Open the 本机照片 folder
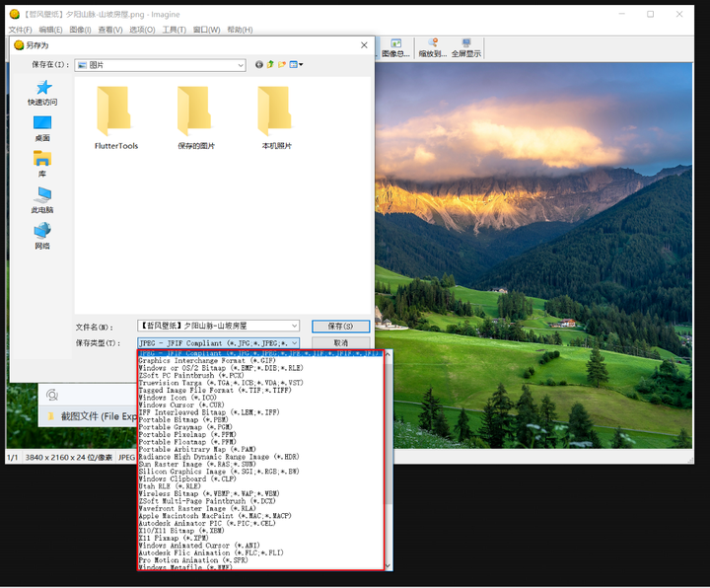 pyautogui.click(x=277, y=117)
